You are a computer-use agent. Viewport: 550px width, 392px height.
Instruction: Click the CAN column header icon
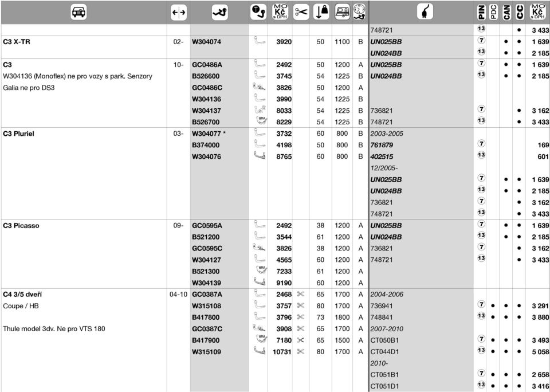(x=506, y=12)
